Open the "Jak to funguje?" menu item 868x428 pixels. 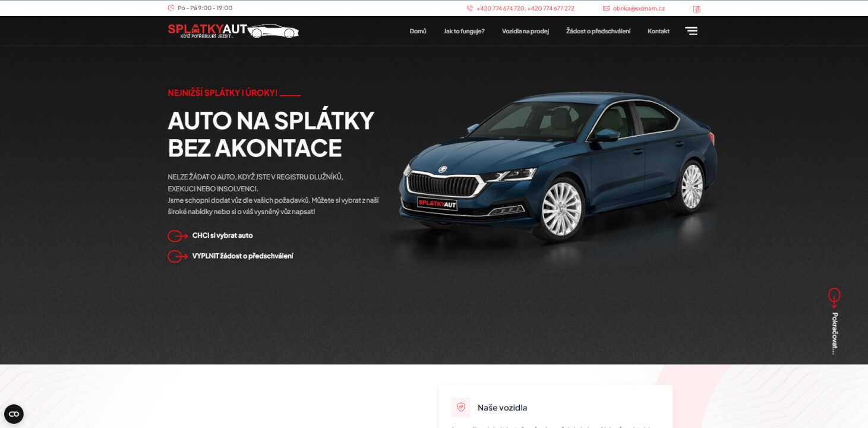coord(464,31)
